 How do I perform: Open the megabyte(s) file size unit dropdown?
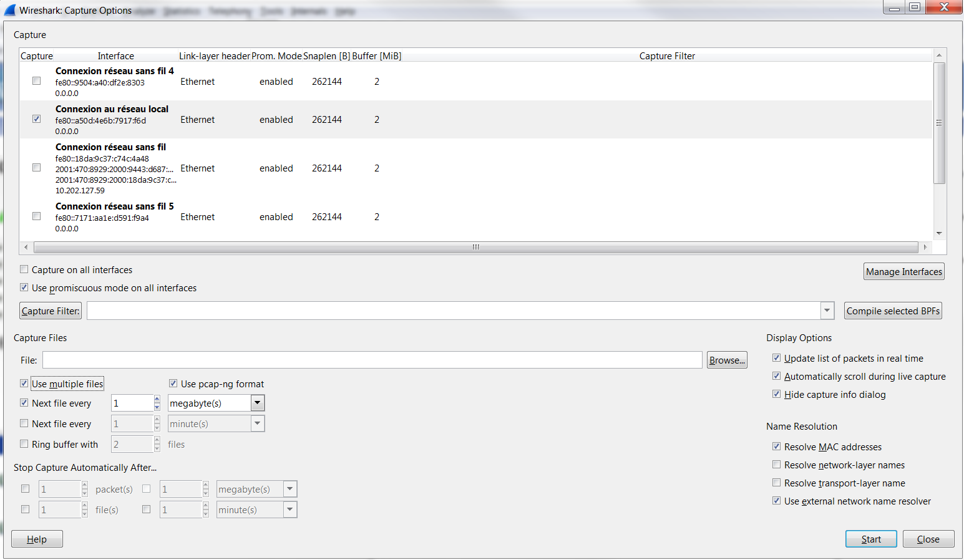click(258, 403)
